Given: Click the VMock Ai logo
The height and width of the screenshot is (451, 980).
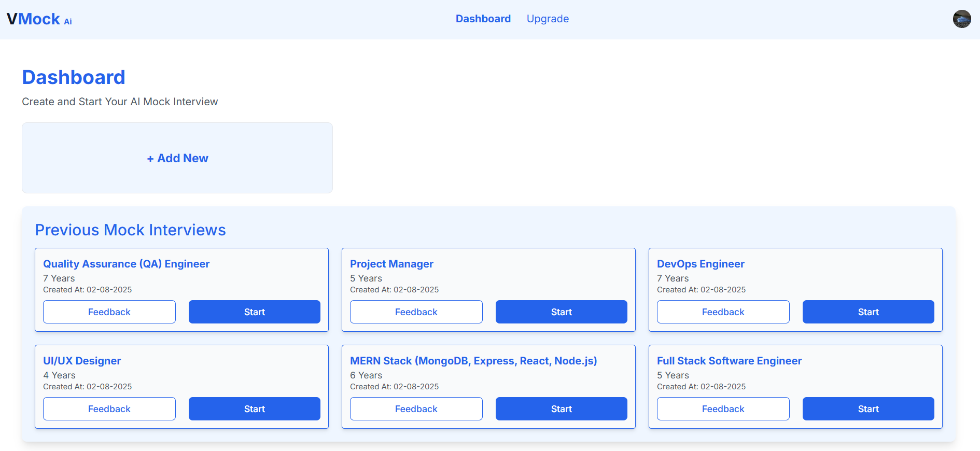Looking at the screenshot, I should [39, 19].
